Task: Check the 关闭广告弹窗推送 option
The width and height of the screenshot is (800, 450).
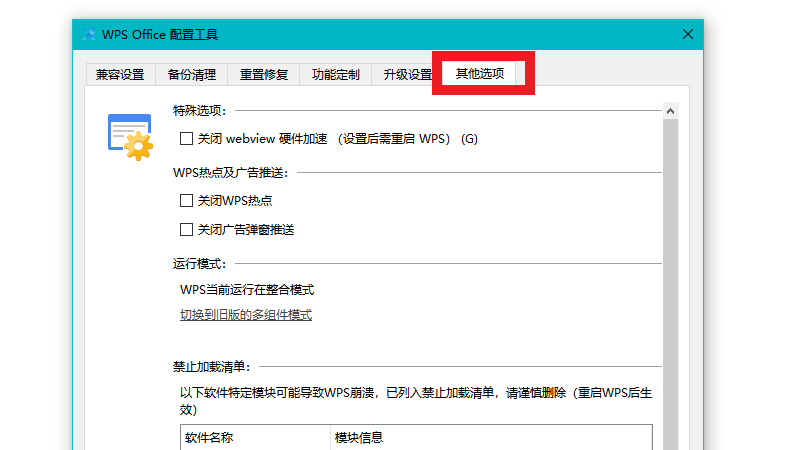Action: [x=186, y=230]
